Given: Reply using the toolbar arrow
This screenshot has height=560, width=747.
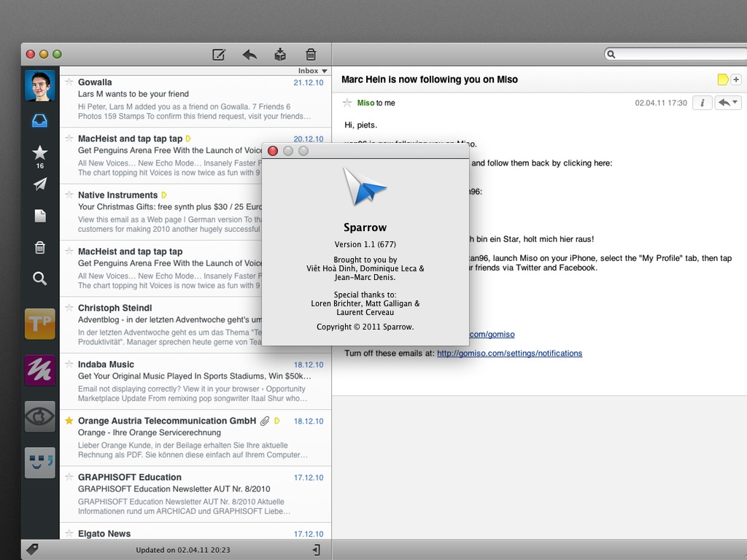Looking at the screenshot, I should click(249, 54).
